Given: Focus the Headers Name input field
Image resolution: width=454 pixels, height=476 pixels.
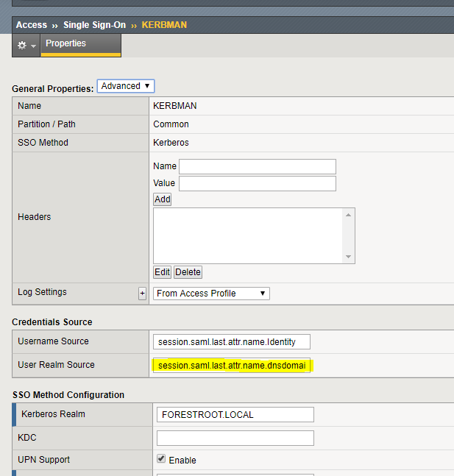Looking at the screenshot, I should tap(258, 167).
